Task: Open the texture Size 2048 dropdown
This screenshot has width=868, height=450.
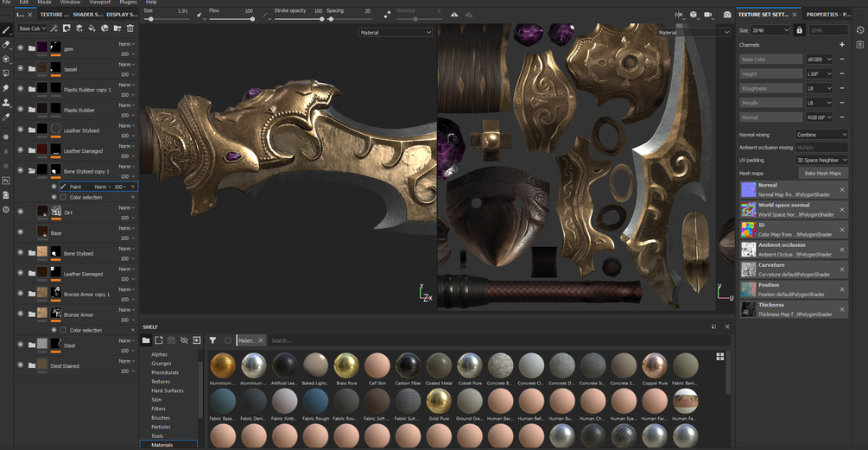Action: point(770,30)
